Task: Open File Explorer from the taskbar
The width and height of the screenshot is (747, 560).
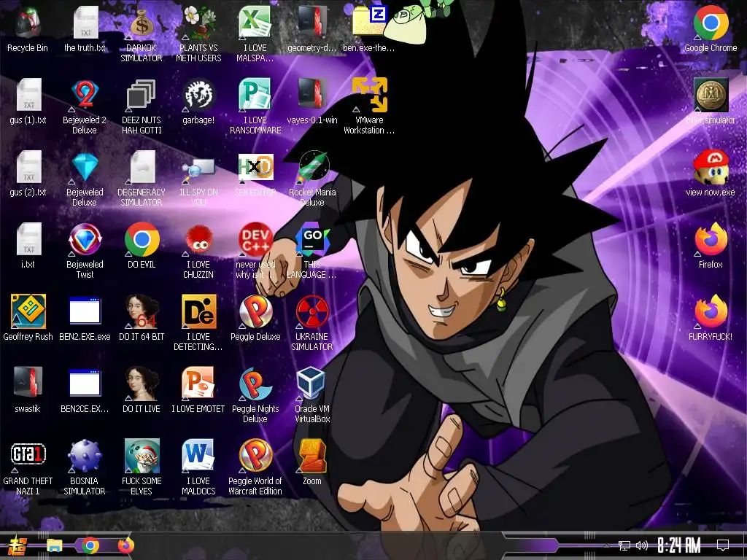Action: (x=54, y=545)
